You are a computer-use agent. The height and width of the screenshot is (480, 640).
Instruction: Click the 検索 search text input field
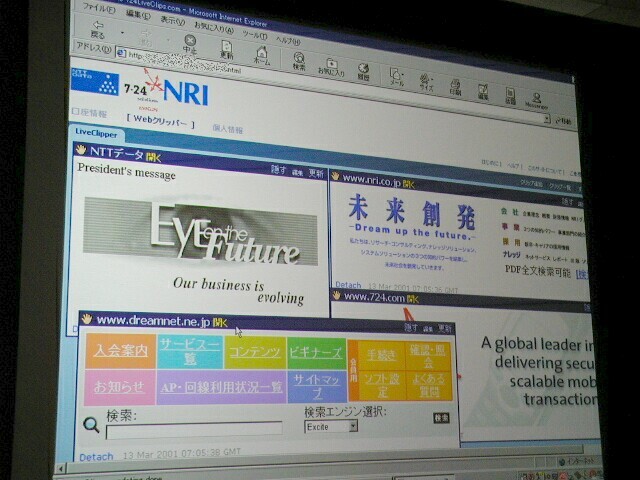tap(193, 432)
